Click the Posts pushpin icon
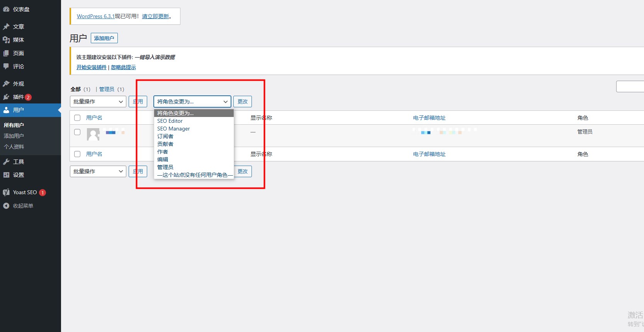Viewport: 644px width, 332px height. pyautogui.click(x=6, y=27)
